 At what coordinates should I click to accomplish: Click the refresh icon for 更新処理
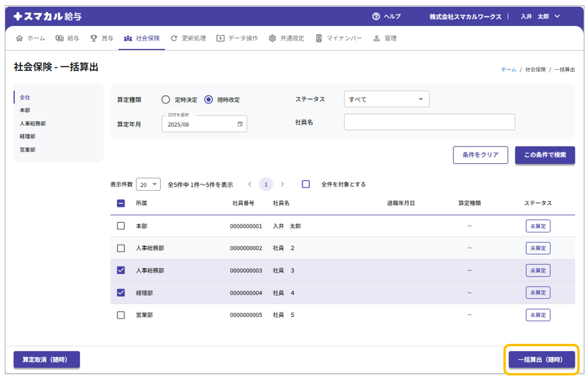174,38
